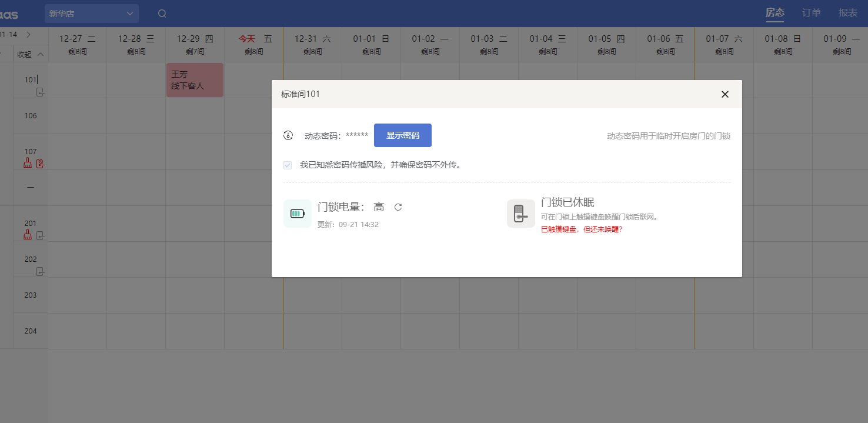Click the red broom icon under room 201
Screen dimensions: 868x423
(28, 235)
